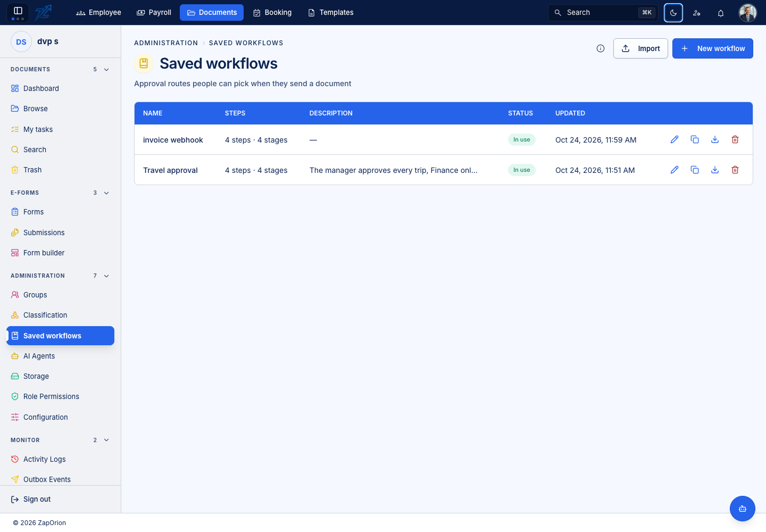Viewport: 766px width, 532px height.
Task: Edit the invoice webhook workflow
Action: click(675, 139)
